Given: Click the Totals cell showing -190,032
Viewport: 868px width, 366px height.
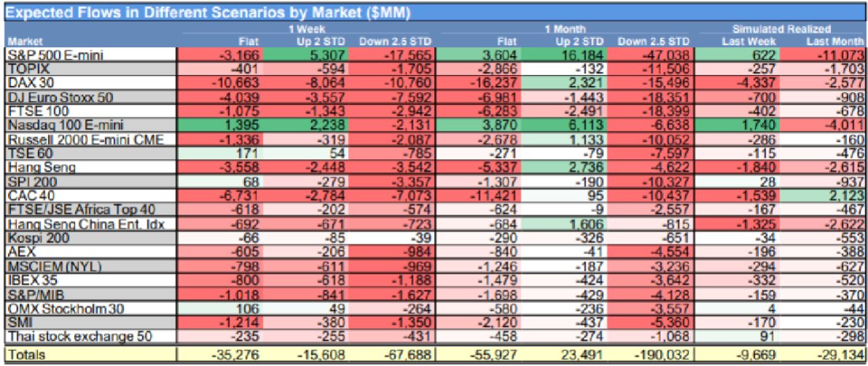Looking at the screenshot, I should [650, 354].
